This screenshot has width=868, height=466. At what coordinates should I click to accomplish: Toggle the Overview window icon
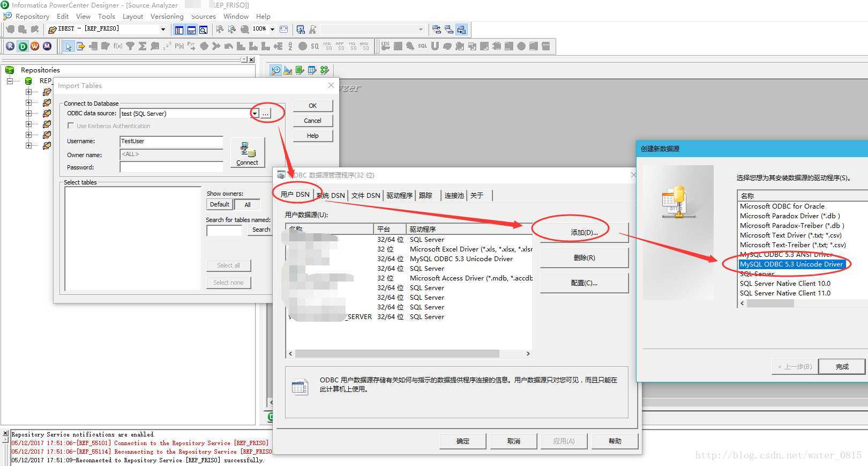204,29
